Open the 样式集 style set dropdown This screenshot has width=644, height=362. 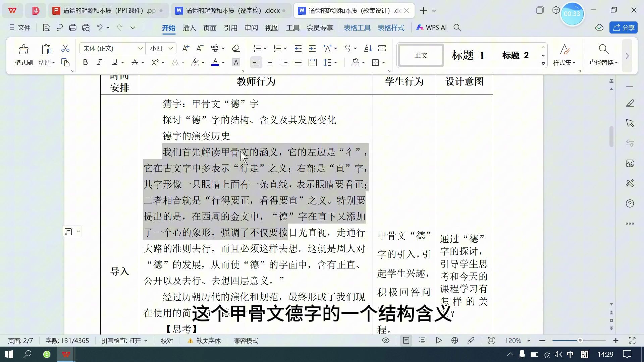564,63
